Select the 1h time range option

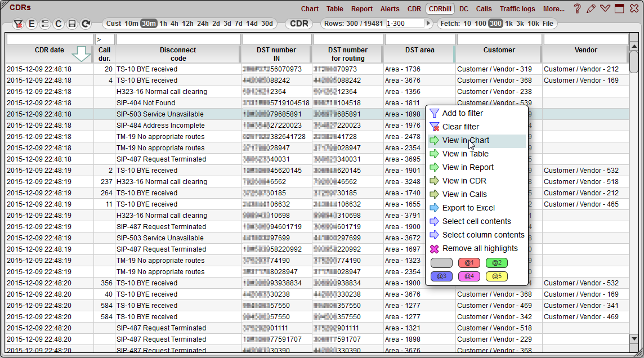point(162,24)
